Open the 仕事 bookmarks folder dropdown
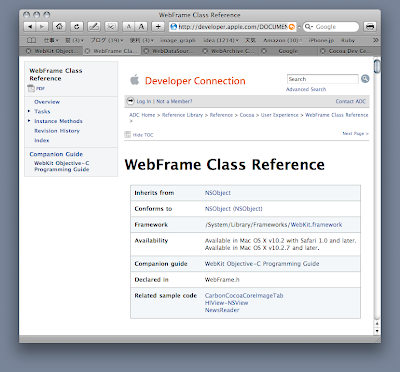Viewport: 400px width, 372px height. tap(51, 40)
